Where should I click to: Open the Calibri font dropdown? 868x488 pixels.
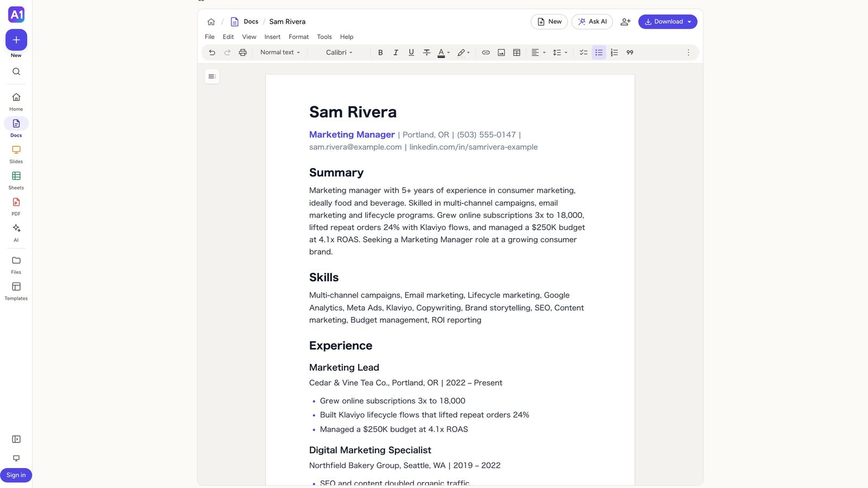[x=340, y=53]
